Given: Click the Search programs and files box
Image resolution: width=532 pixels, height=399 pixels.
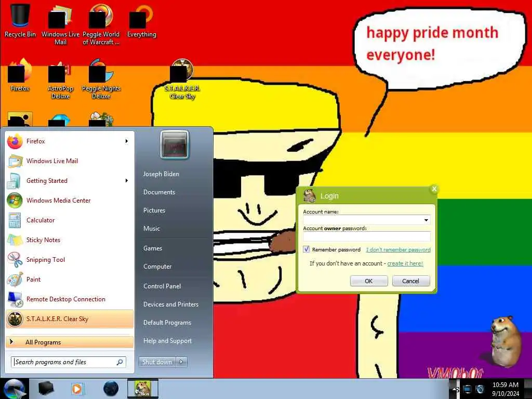Looking at the screenshot, I should click(x=68, y=362).
